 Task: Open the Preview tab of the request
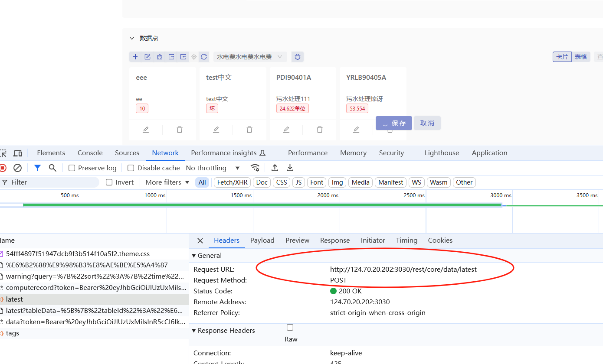(x=297, y=240)
